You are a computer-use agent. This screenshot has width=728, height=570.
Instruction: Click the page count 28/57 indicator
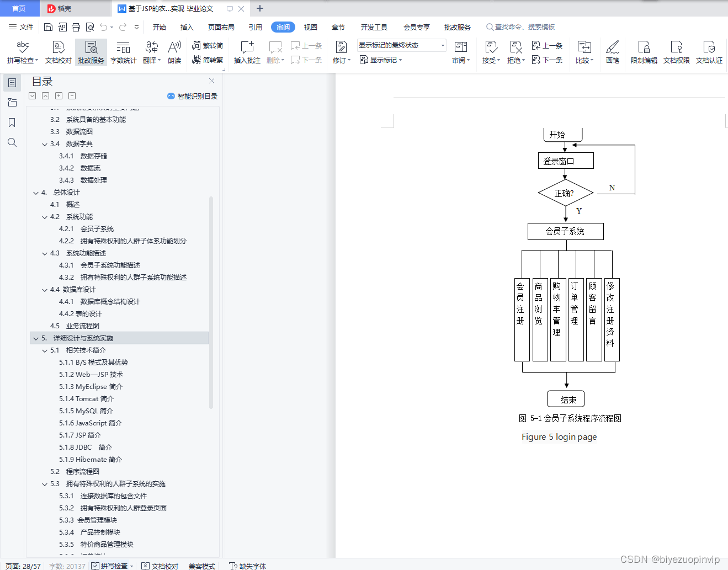(23, 566)
